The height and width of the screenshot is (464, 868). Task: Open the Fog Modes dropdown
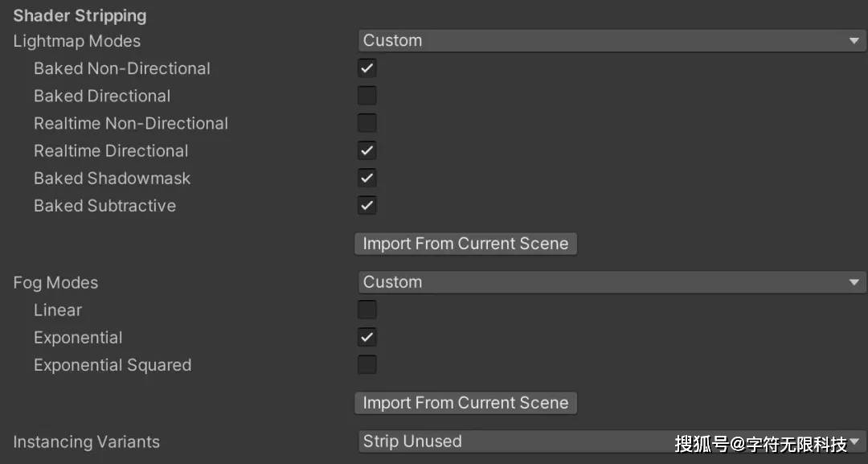tap(611, 281)
